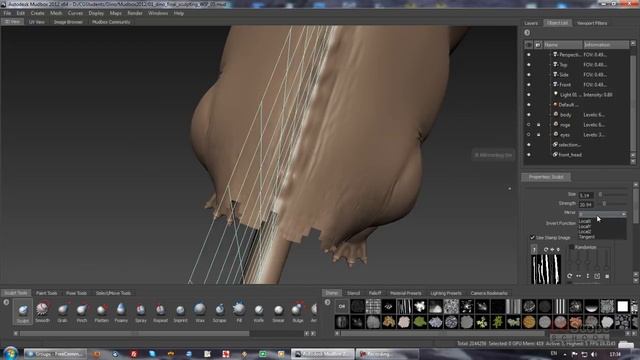Select the Spray sculpt tool
Image resolution: width=640 pixels, height=360 pixels.
click(140, 312)
